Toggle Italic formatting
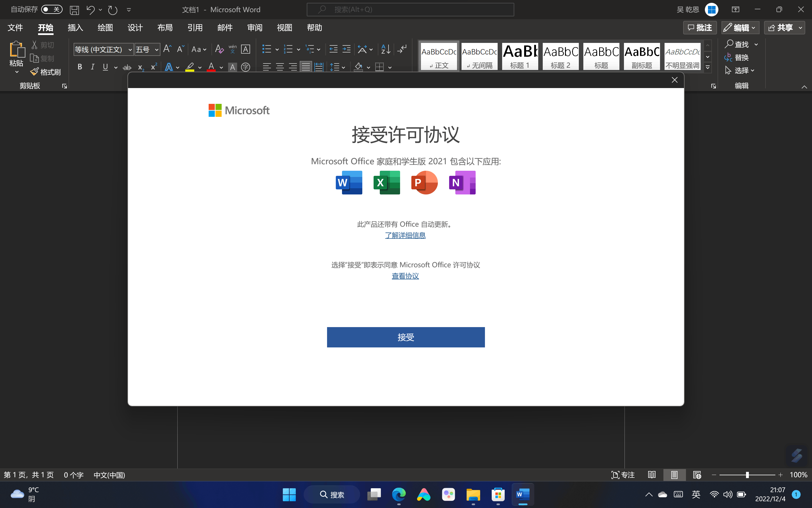 pyautogui.click(x=92, y=67)
